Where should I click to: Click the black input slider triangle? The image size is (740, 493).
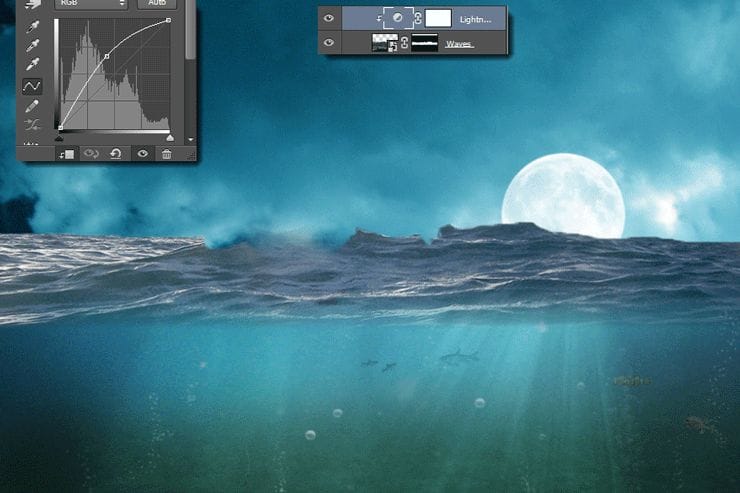tap(59, 138)
